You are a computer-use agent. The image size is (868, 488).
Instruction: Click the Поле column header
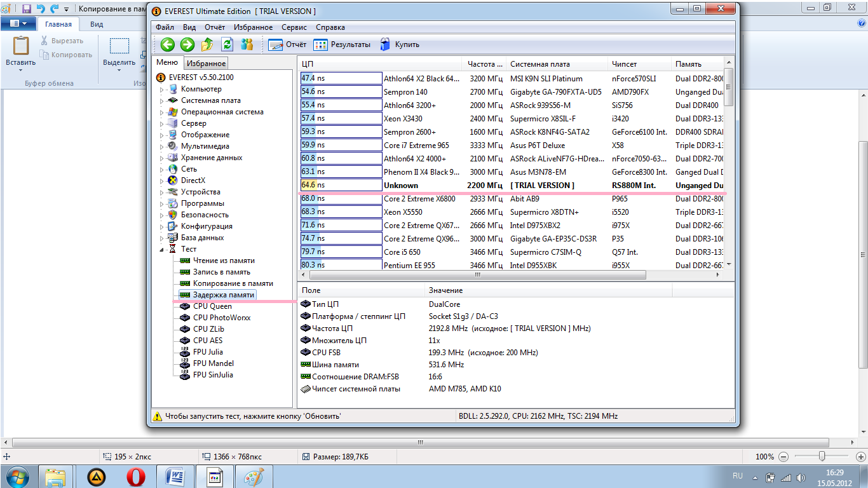(x=362, y=290)
